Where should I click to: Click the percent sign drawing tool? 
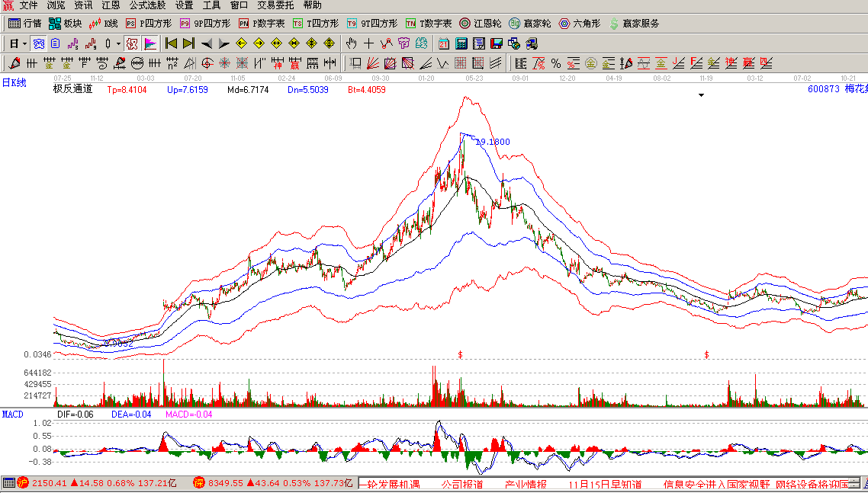pyautogui.click(x=555, y=63)
